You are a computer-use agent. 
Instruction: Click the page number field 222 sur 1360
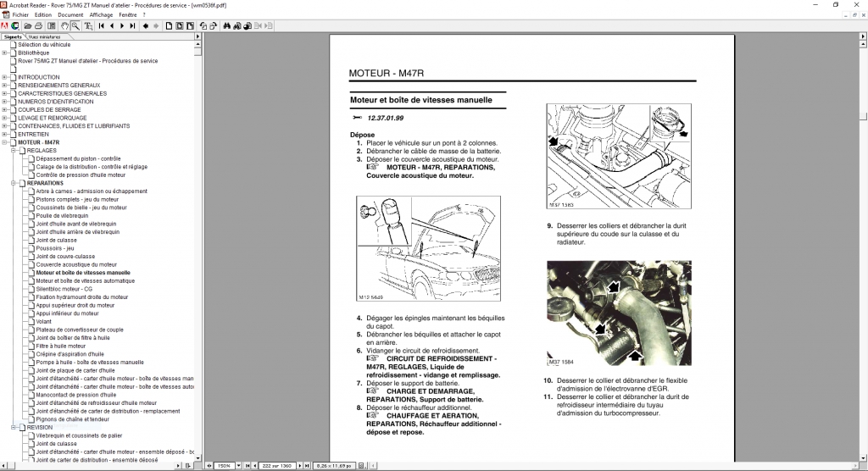tap(277, 465)
